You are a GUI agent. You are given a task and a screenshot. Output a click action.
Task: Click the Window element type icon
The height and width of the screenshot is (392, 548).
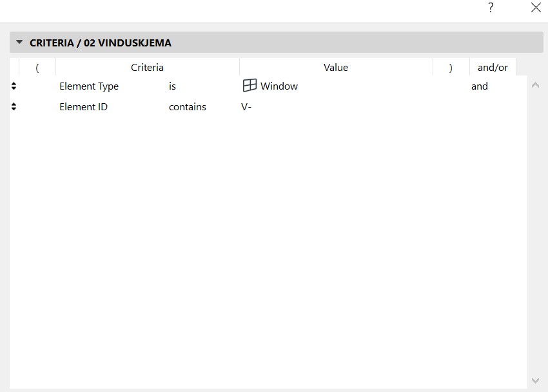coord(250,86)
